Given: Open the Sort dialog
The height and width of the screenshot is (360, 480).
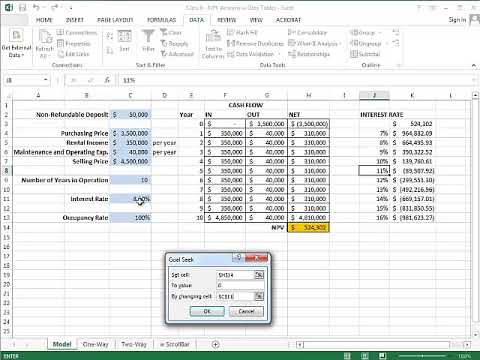Looking at the screenshot, I should pyautogui.click(x=124, y=41).
